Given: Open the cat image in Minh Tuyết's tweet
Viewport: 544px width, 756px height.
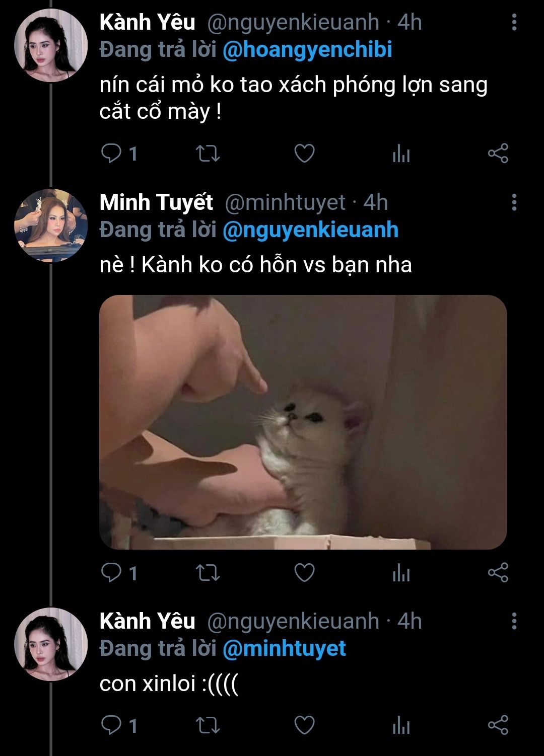Looking at the screenshot, I should tap(303, 422).
